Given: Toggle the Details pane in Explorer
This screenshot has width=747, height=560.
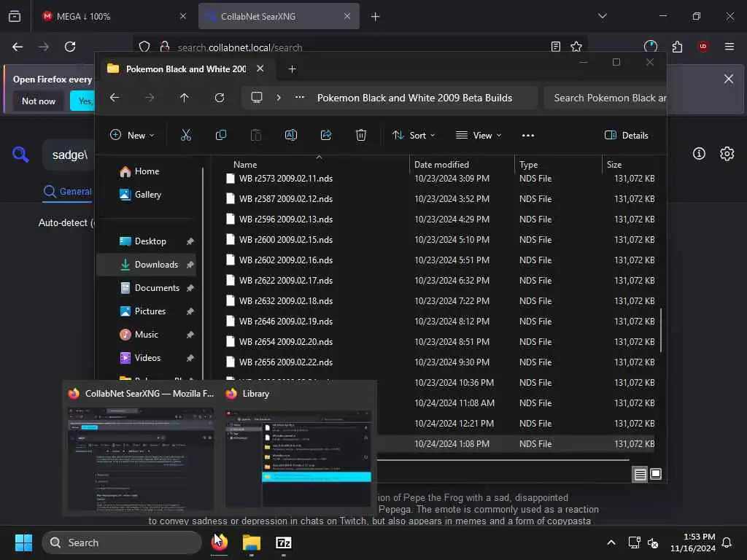Looking at the screenshot, I should 627,135.
